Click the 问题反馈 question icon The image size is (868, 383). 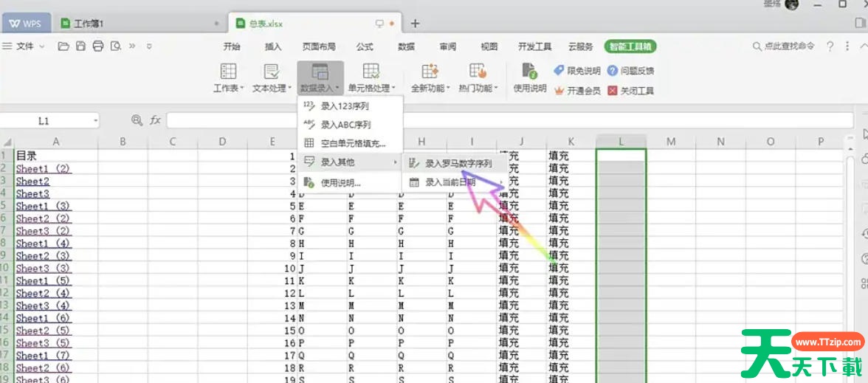613,71
